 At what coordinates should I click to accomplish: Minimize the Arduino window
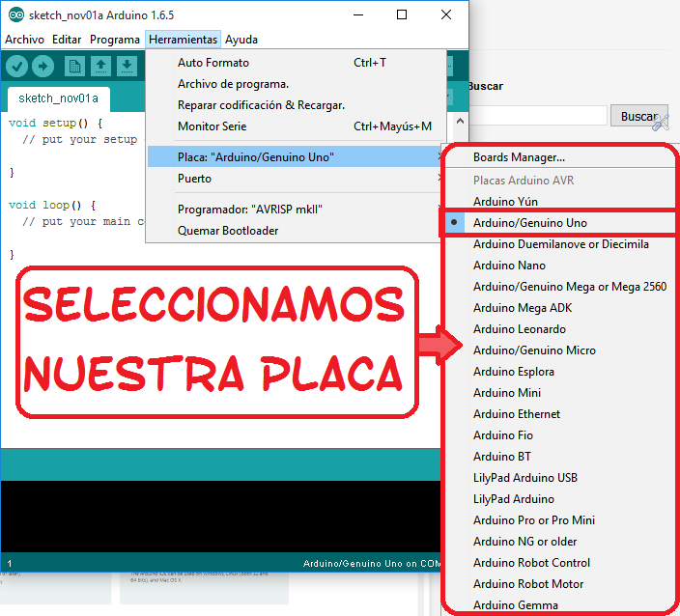358,14
